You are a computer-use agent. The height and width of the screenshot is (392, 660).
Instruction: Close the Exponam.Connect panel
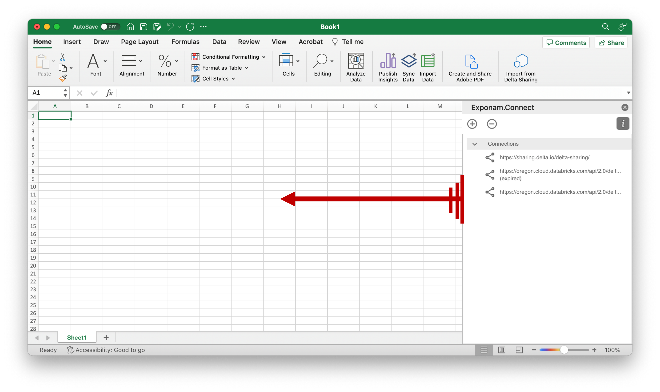625,107
